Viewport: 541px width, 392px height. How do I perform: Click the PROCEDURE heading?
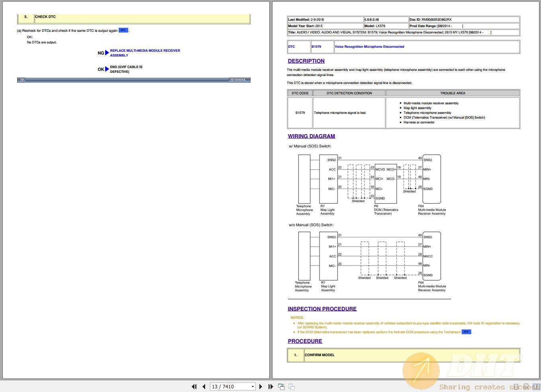305,341
